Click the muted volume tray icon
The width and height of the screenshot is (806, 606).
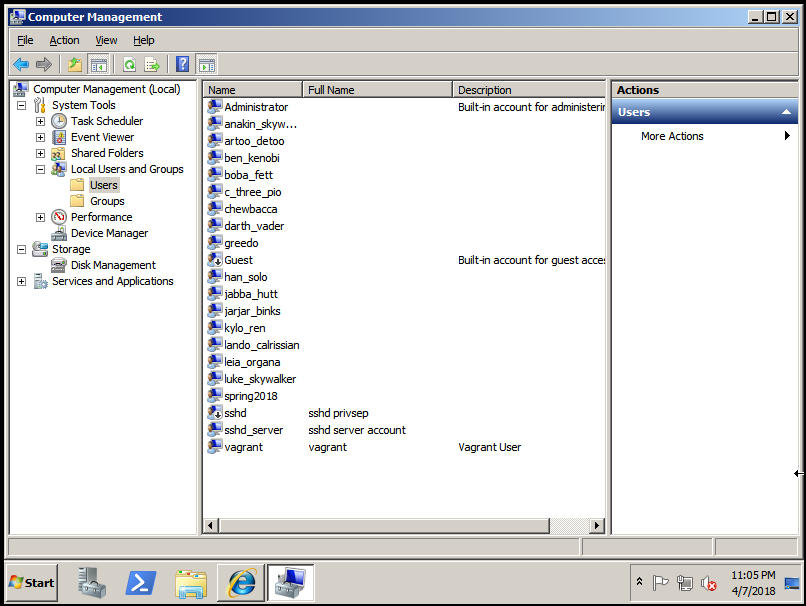[709, 583]
